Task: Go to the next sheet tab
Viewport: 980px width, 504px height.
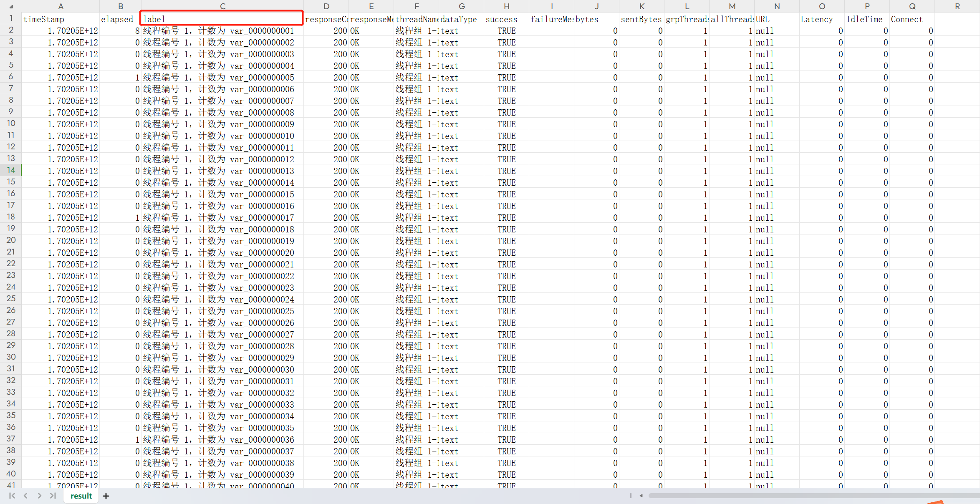Action: 39,496
